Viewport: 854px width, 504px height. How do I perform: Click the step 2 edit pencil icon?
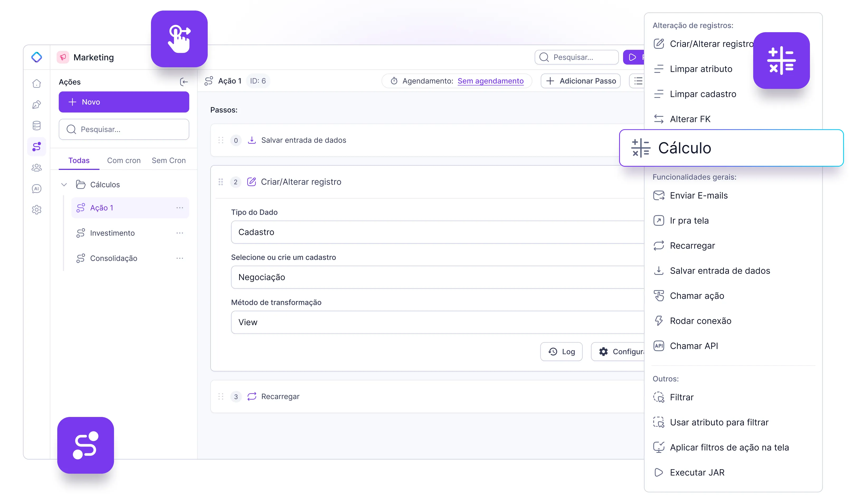click(252, 182)
